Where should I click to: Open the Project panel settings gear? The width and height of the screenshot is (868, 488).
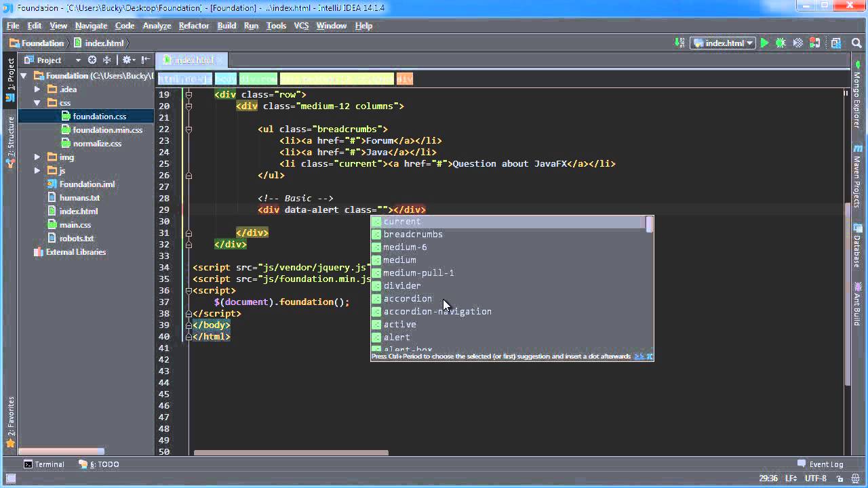(x=127, y=60)
